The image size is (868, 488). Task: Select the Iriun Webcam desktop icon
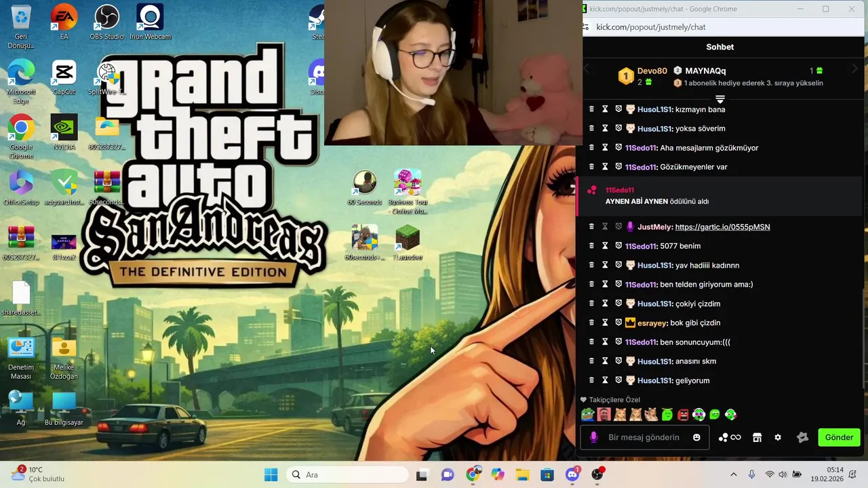click(149, 22)
